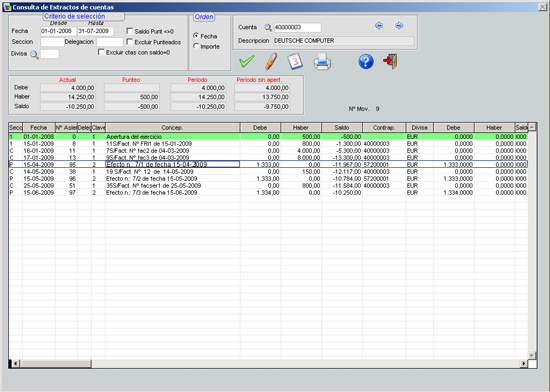
Task: Click the green checkmark accept icon
Action: pos(247,61)
